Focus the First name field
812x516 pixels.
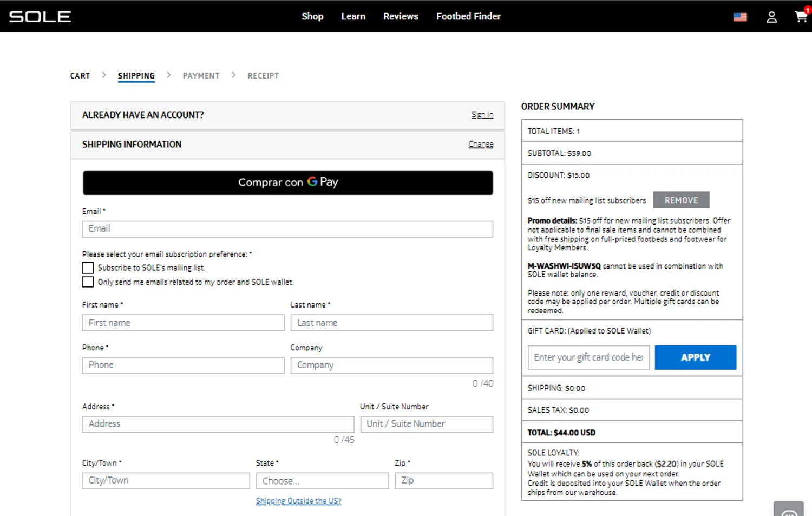183,323
